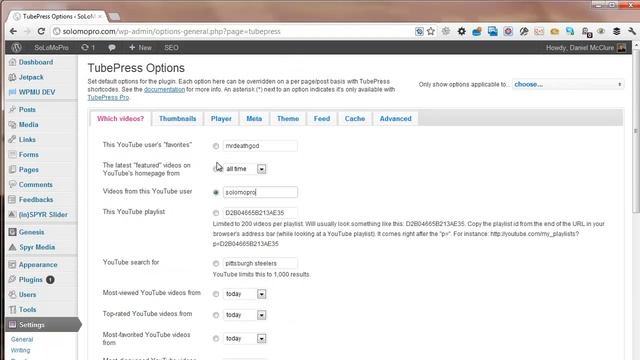Open Writing settings submenu link

(20, 350)
